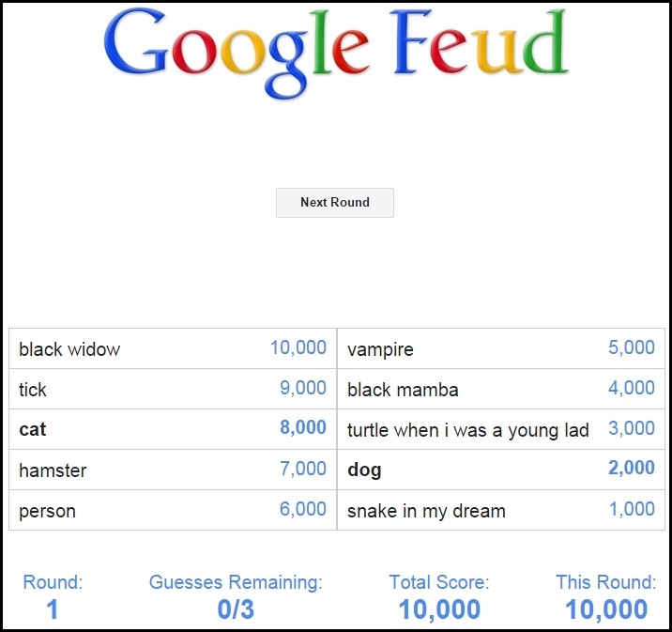Screen dimensions: 672x632
Task: Click the Total Score value
Action: click(x=439, y=609)
